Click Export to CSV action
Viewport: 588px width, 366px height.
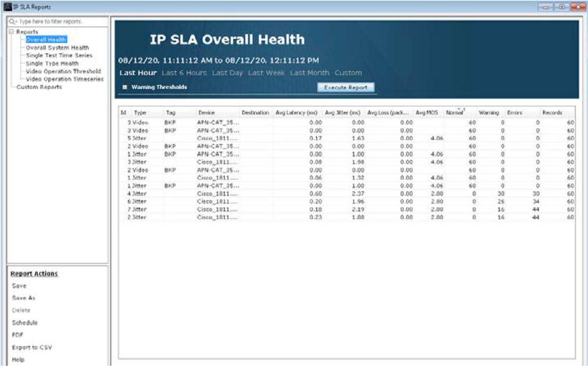[32, 347]
